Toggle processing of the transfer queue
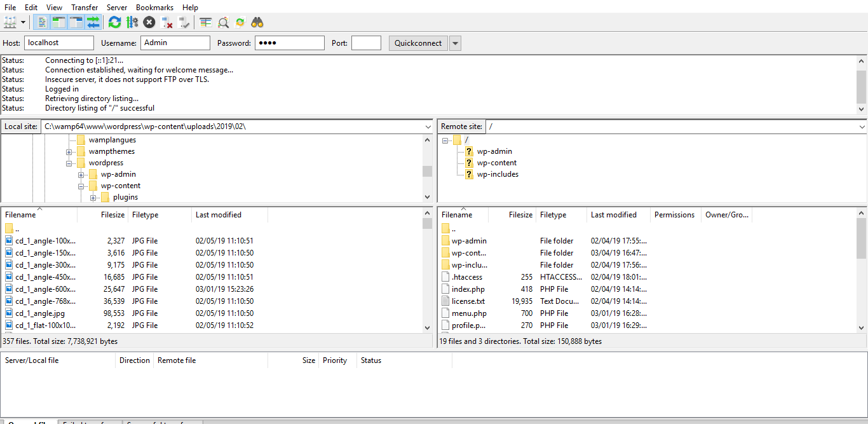The height and width of the screenshot is (424, 868). click(132, 22)
